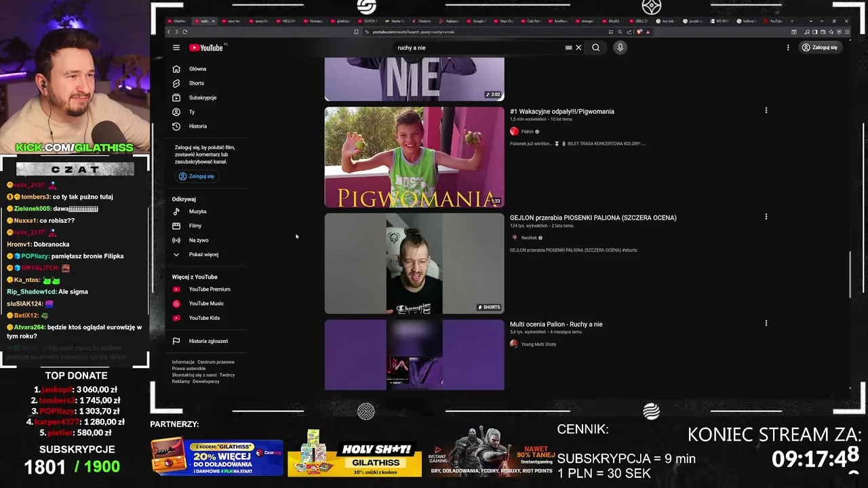Viewport: 868px width, 488px height.
Task: Click Zaloguj się in the sidebar
Action: [196, 176]
